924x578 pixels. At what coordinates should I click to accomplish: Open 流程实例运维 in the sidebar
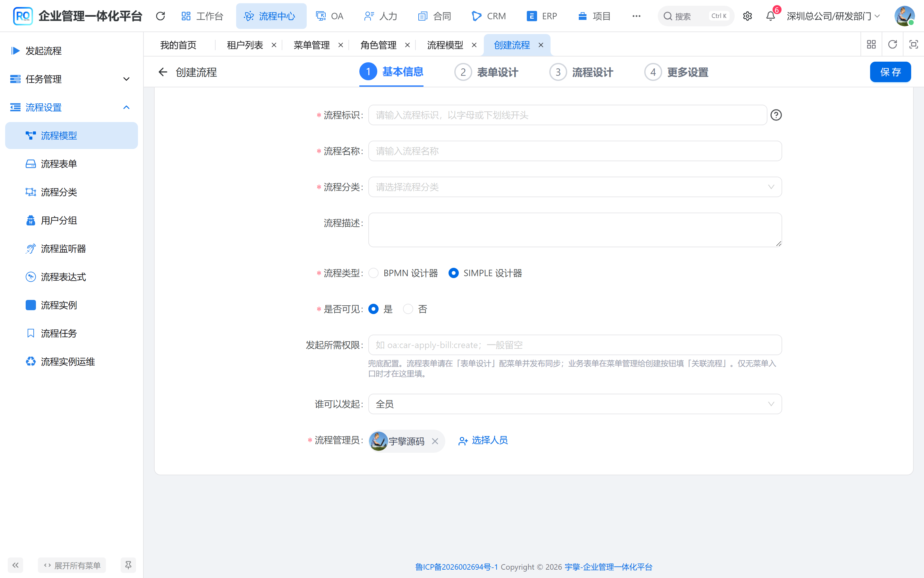(x=72, y=362)
